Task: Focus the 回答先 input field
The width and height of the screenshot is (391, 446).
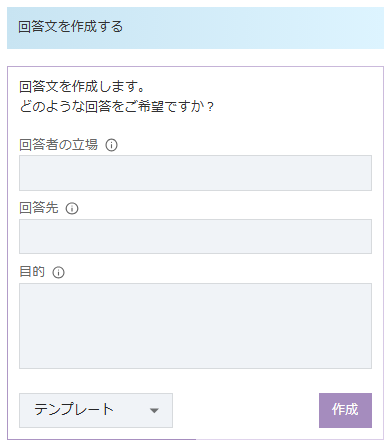Action: [x=195, y=237]
